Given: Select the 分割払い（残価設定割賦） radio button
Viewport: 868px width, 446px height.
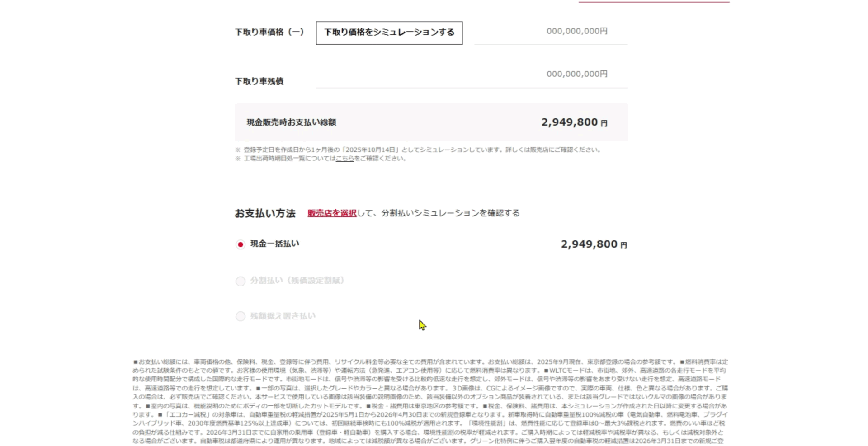Looking at the screenshot, I should pos(241,281).
